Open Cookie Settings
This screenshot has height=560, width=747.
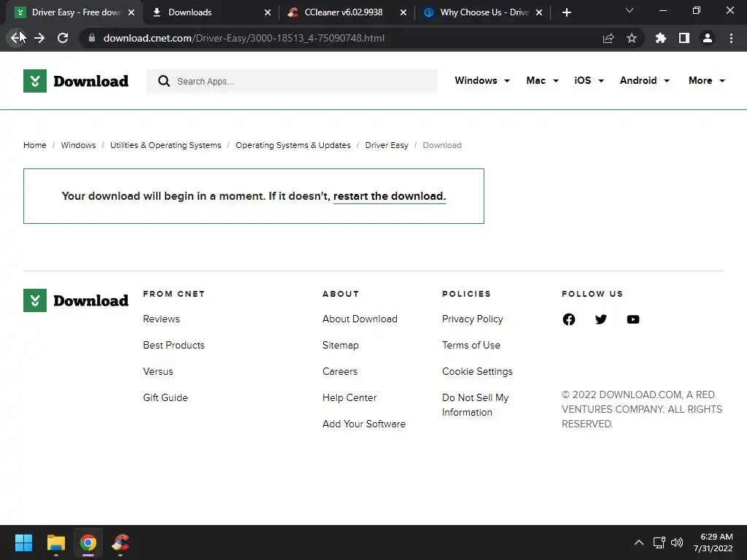[477, 371]
